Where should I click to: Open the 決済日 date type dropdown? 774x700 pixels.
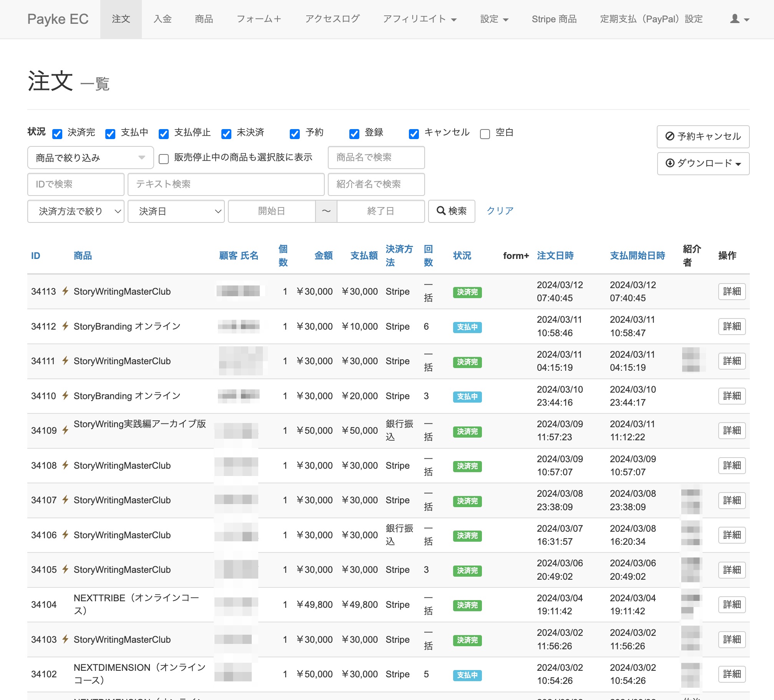(176, 211)
